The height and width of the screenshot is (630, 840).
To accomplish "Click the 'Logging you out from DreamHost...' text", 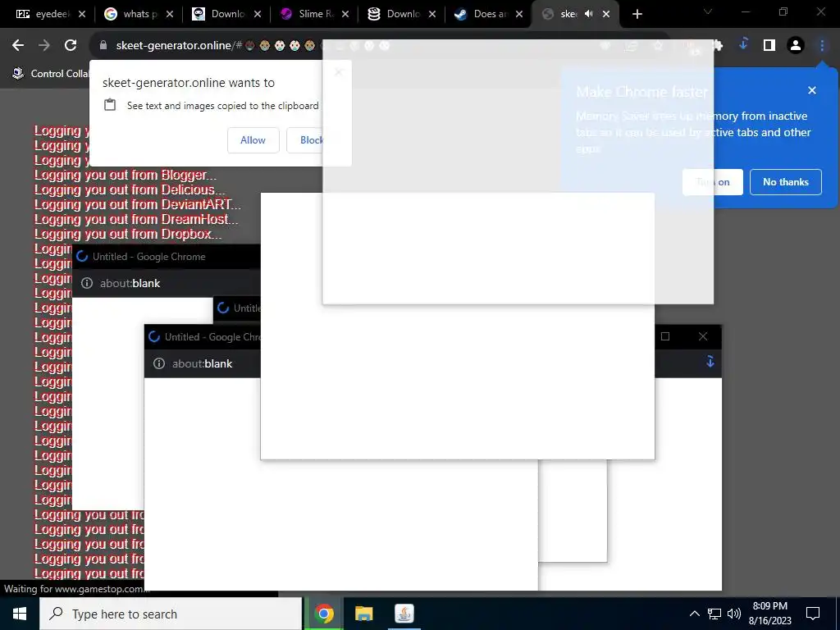I will point(136,219).
